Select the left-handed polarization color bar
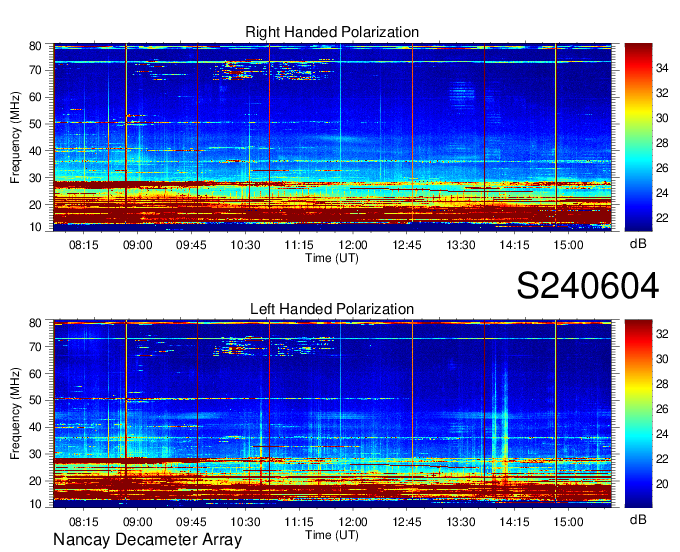The image size is (680, 552). pyautogui.click(x=638, y=414)
